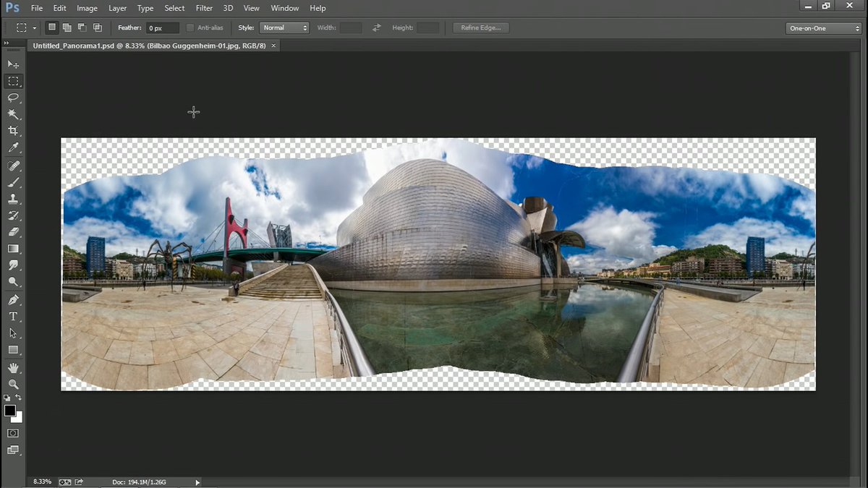Viewport: 868px width, 488px height.
Task: Select the History Brush tool
Action: [13, 215]
